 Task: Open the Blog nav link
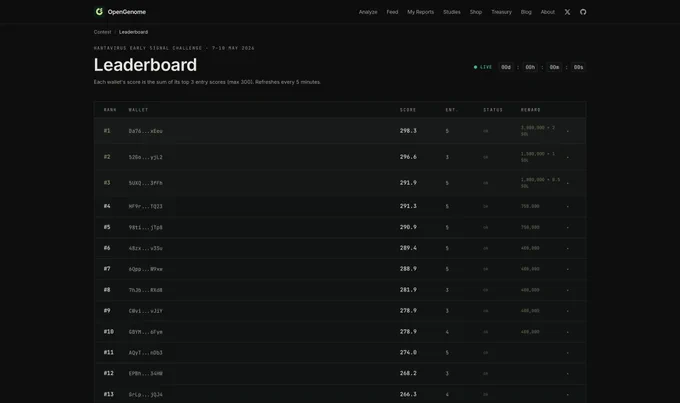click(x=526, y=12)
